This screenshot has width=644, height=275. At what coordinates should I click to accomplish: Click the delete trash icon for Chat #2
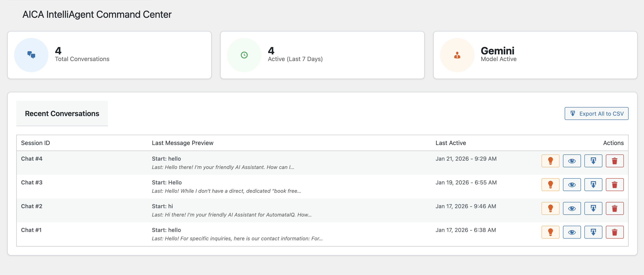(x=615, y=208)
